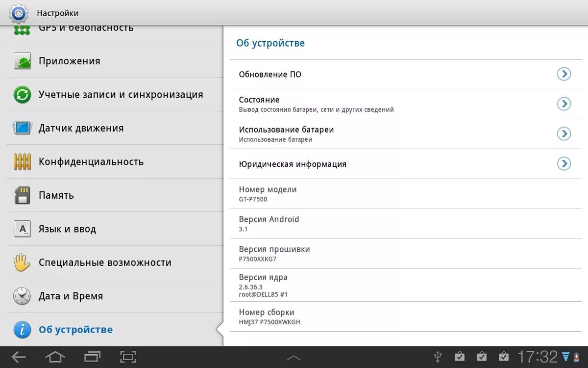Tap the Settings gear icon in the title bar
588x368 pixels.
(x=19, y=13)
